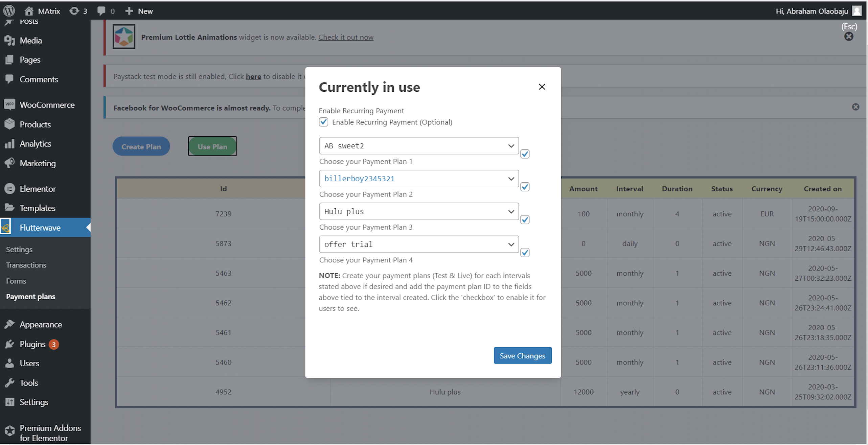Open the Forms submenu item
868x445 pixels.
[x=16, y=281]
